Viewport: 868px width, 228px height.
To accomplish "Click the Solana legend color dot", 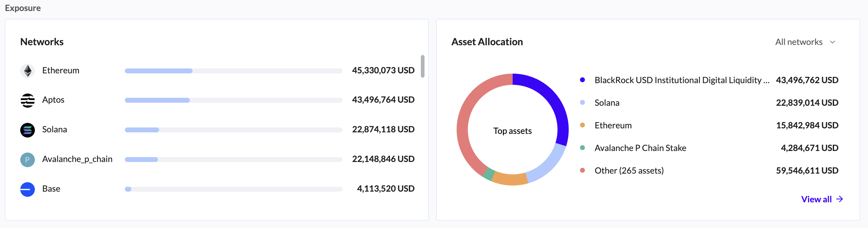I will [582, 103].
